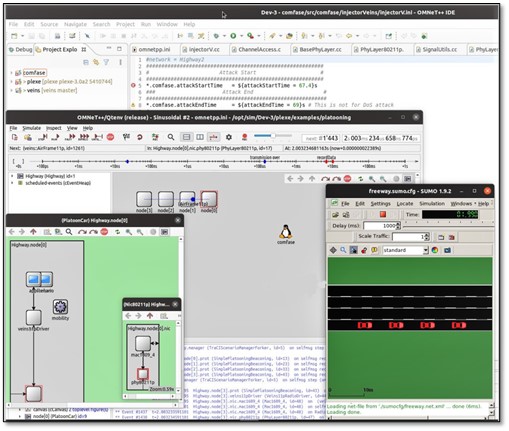Click the SUMO screenshot camera icon
Image resolution: width=509 pixels, height=431 pixels.
tap(447, 250)
